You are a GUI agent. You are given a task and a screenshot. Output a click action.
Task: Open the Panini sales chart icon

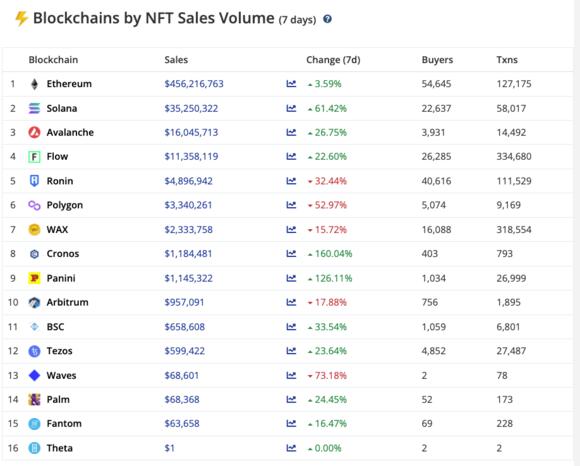291,278
